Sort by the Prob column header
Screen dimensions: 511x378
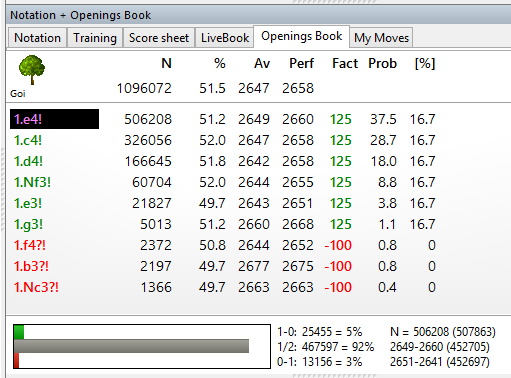(383, 63)
